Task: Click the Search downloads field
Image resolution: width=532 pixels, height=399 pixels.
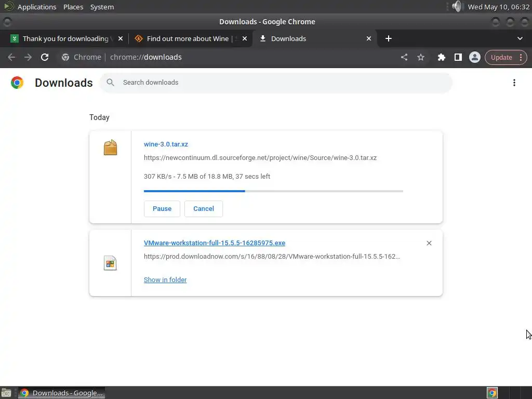Action: pyautogui.click(x=276, y=83)
